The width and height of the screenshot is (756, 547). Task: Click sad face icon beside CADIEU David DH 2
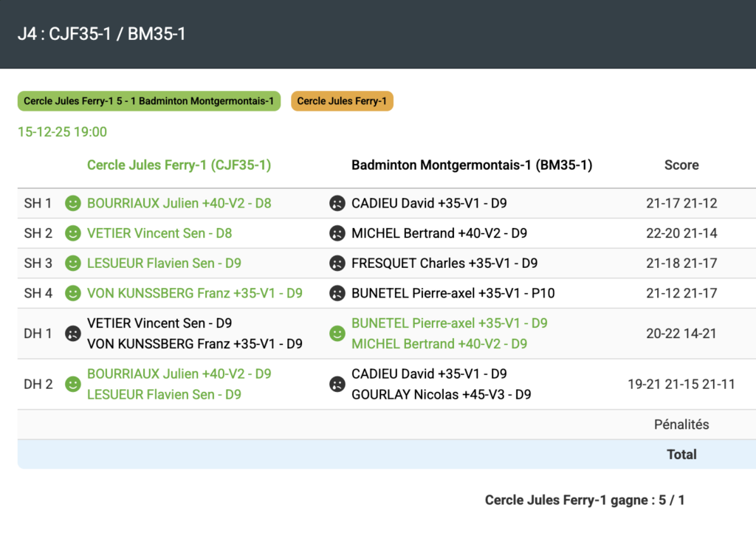(x=337, y=384)
